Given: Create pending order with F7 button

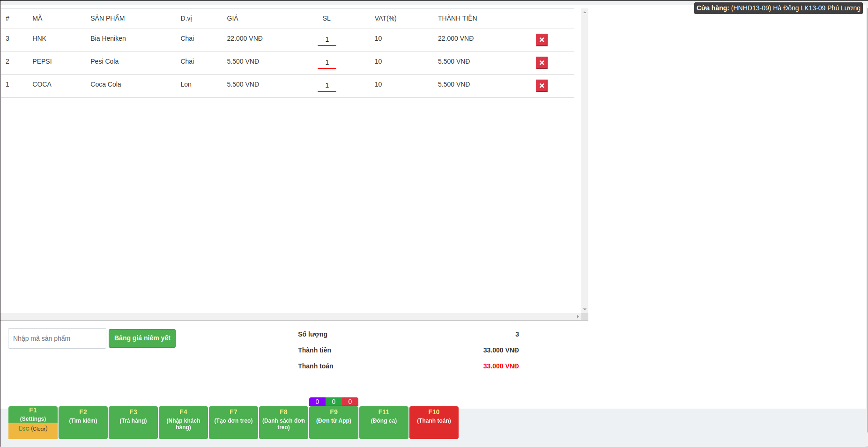Looking at the screenshot, I should point(233,422).
